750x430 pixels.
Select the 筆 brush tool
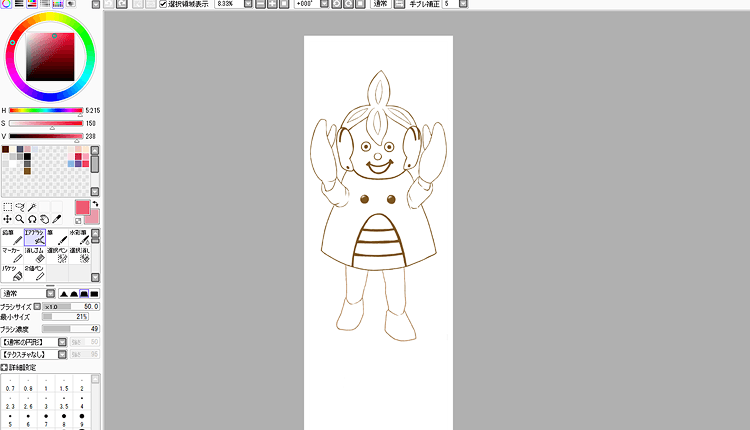[57, 237]
